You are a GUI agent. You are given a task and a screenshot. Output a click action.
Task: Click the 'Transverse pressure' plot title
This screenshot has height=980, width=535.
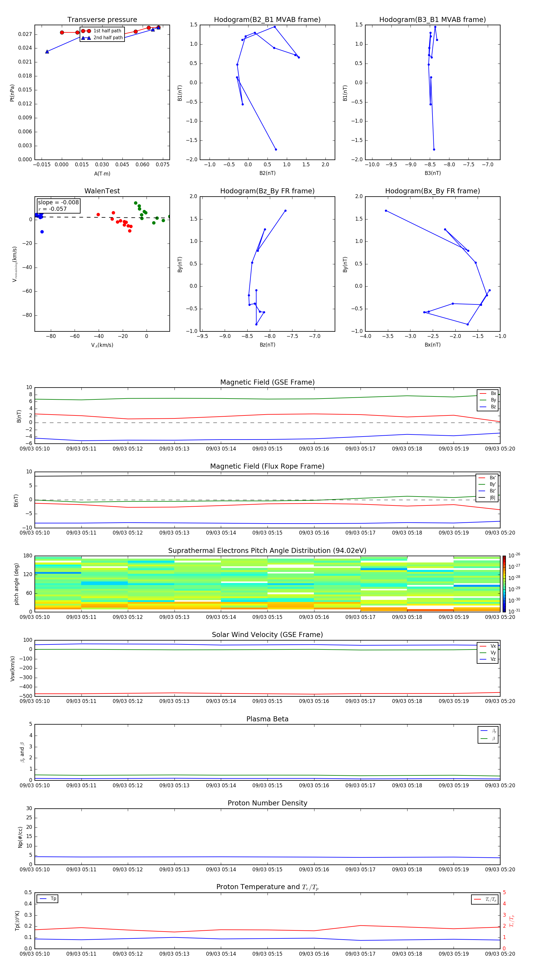(x=102, y=20)
